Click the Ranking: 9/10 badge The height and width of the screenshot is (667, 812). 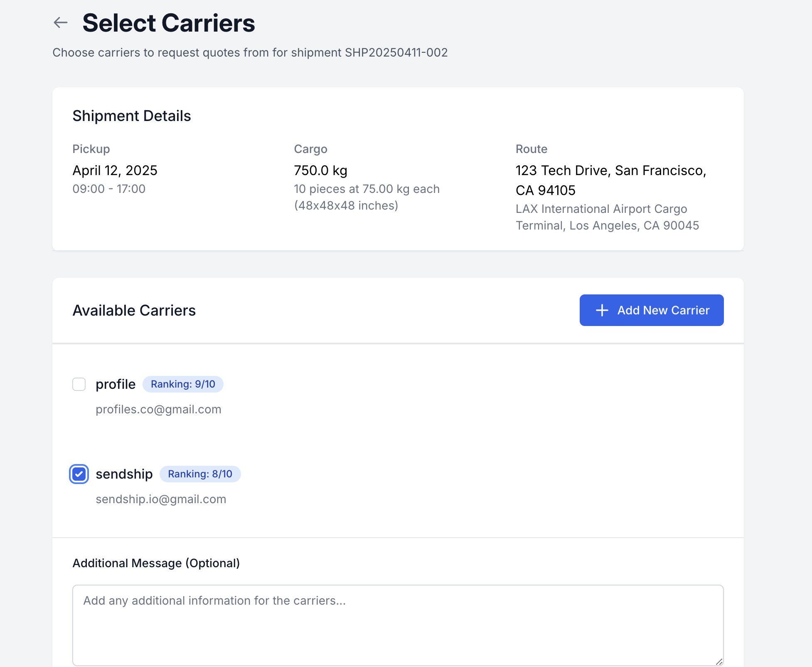coord(183,384)
